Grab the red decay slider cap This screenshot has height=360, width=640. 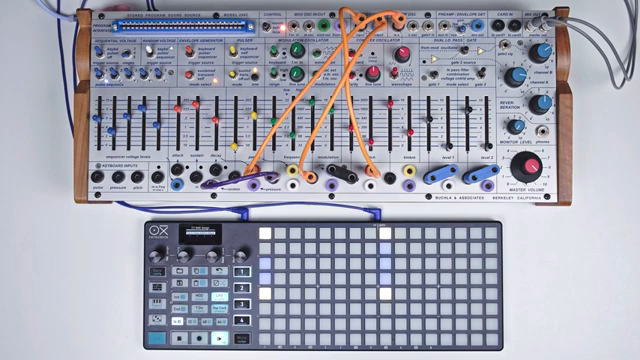[x=215, y=120]
